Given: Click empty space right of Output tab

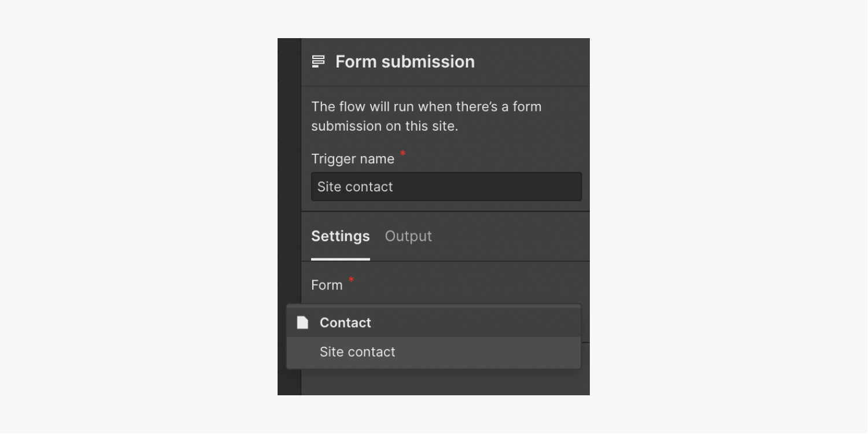Looking at the screenshot, I should [x=509, y=236].
